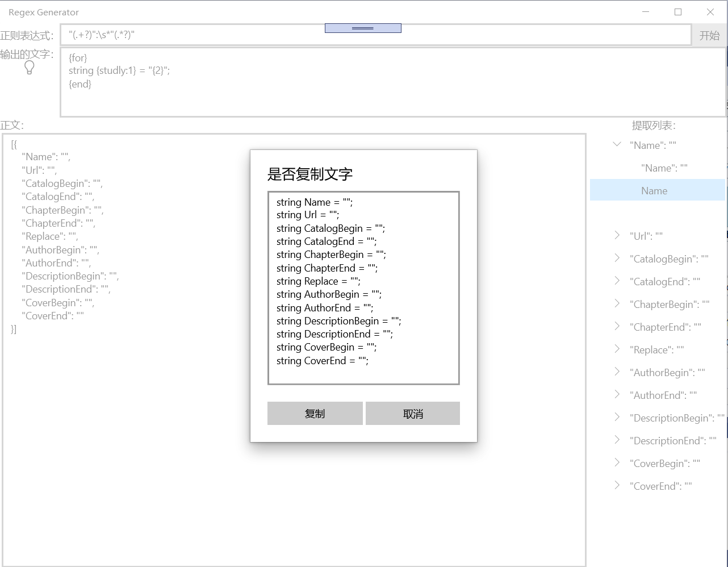Click inside the dialog generated code box

tap(363, 288)
